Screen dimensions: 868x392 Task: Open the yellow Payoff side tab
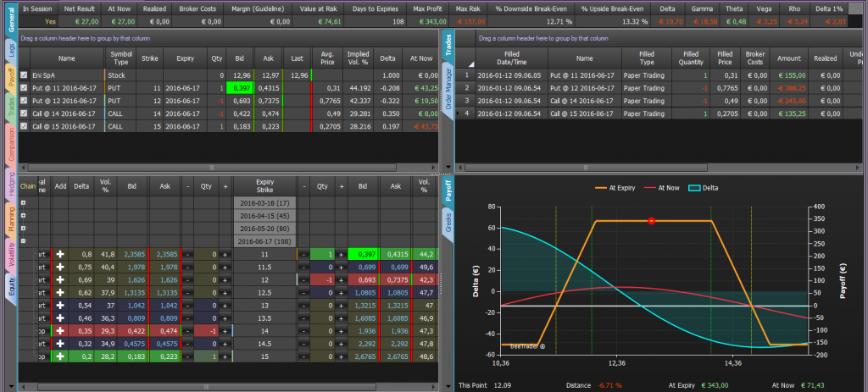point(11,77)
